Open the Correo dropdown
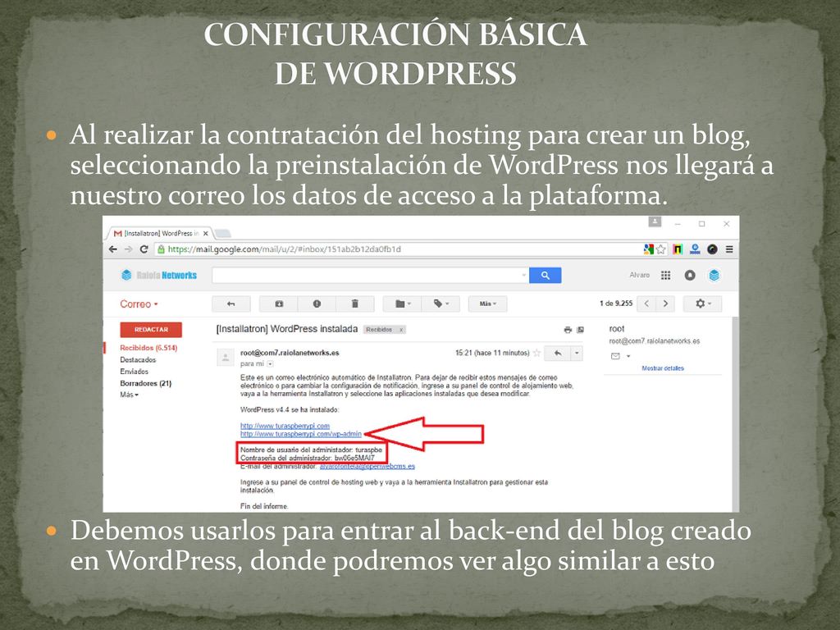The height and width of the screenshot is (630, 840). (x=139, y=304)
